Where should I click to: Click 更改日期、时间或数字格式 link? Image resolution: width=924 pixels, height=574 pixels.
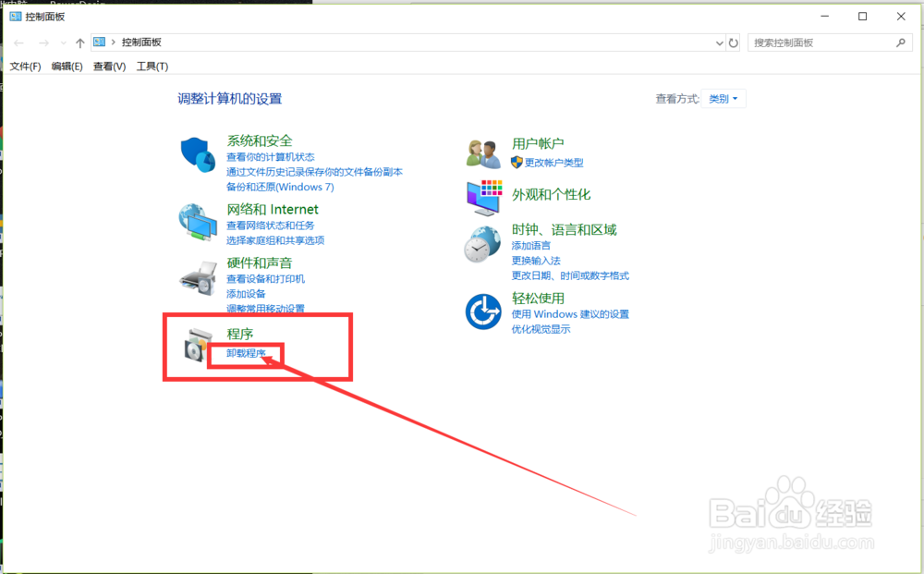pos(570,275)
